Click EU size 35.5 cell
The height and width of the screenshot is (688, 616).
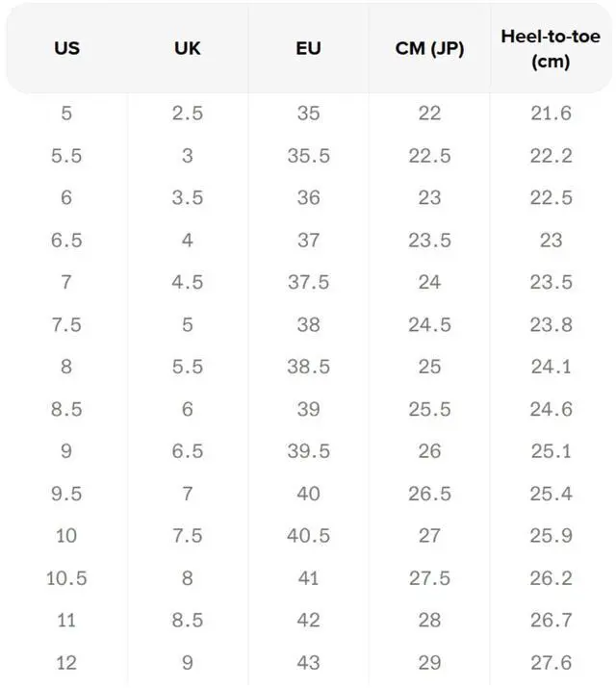coord(308,155)
